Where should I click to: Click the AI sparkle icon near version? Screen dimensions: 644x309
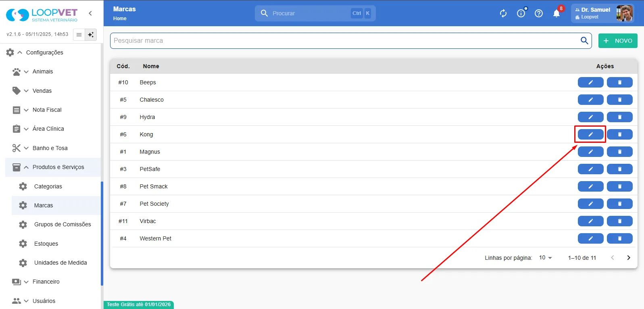[91, 35]
